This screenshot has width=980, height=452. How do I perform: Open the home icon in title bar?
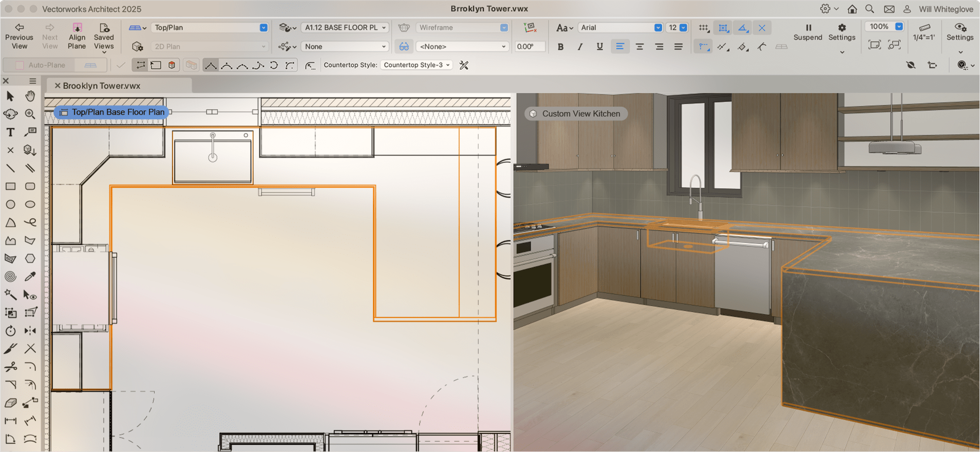coord(852,9)
